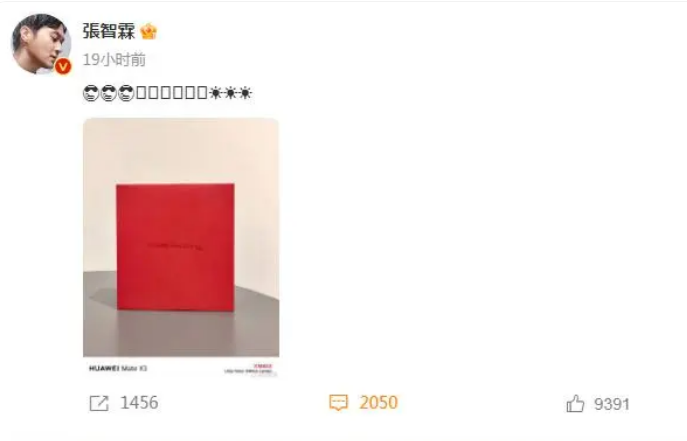
Task: Click the 9391 likes count
Action: point(612,404)
